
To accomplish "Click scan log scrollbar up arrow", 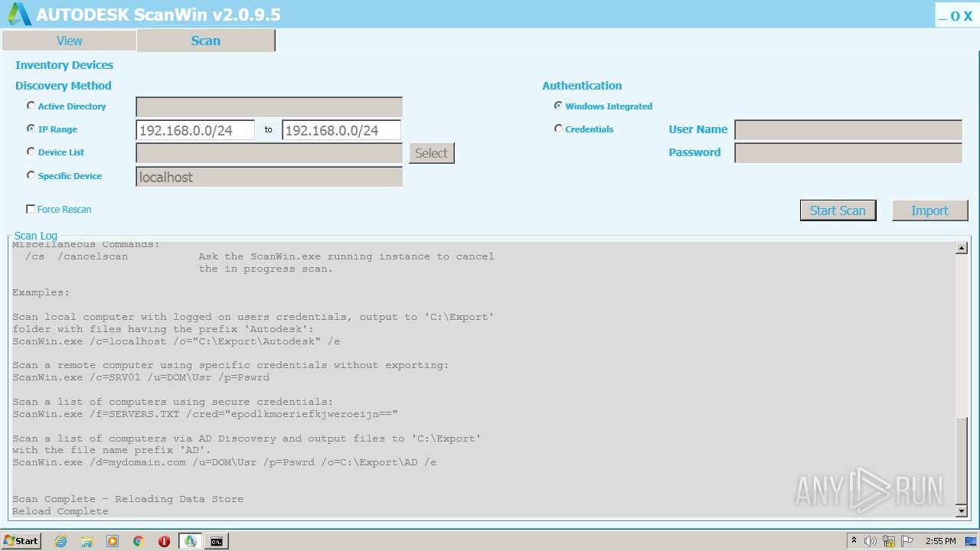I will (962, 248).
